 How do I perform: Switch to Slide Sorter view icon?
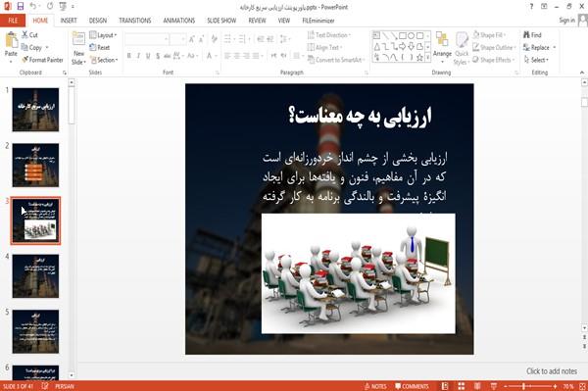click(x=461, y=386)
